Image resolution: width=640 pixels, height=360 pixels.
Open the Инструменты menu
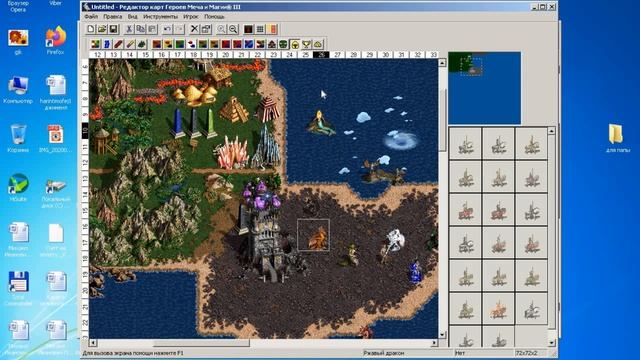[x=160, y=17]
